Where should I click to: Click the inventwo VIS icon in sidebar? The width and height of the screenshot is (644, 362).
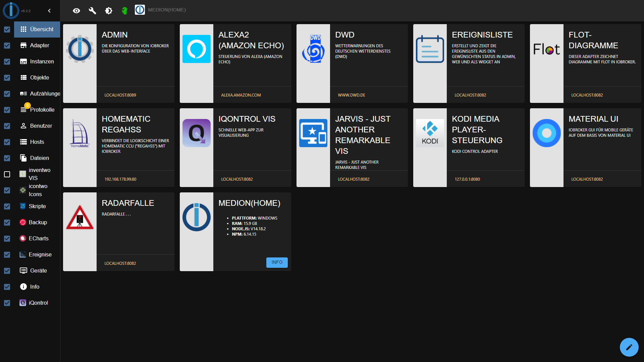click(23, 174)
